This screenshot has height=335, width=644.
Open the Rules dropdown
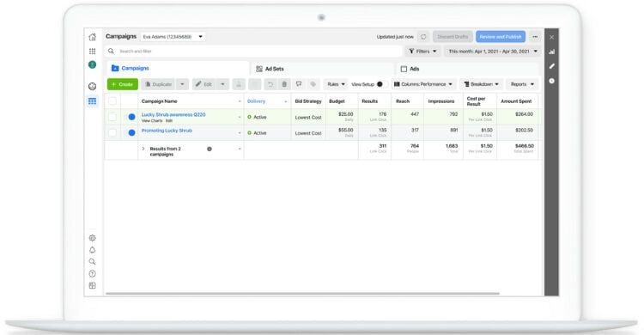click(x=336, y=84)
